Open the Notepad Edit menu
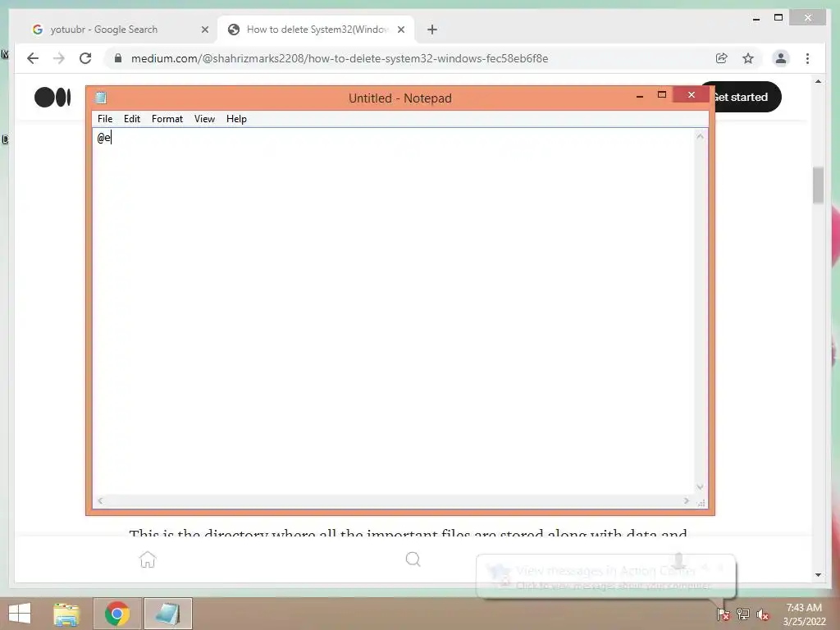This screenshot has height=630, width=840. pyautogui.click(x=132, y=119)
